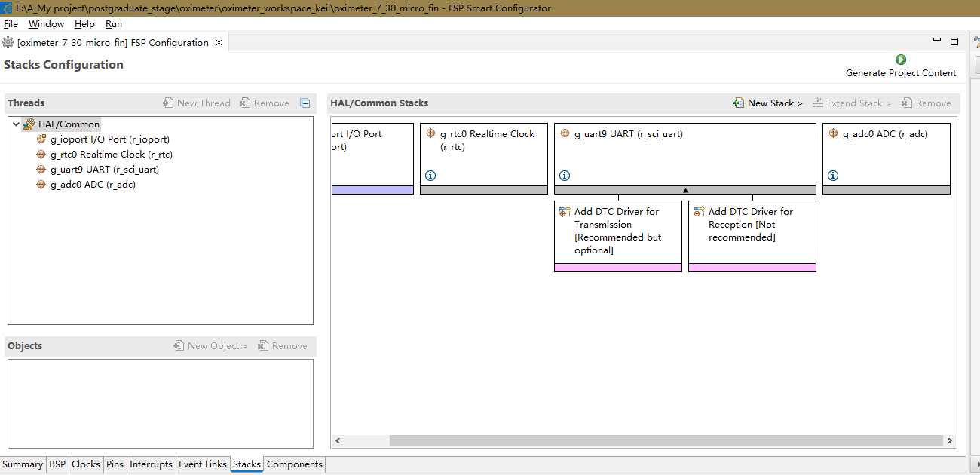Click the HAL/Common thread icon in tree
This screenshot has height=475, width=980.
(x=29, y=124)
